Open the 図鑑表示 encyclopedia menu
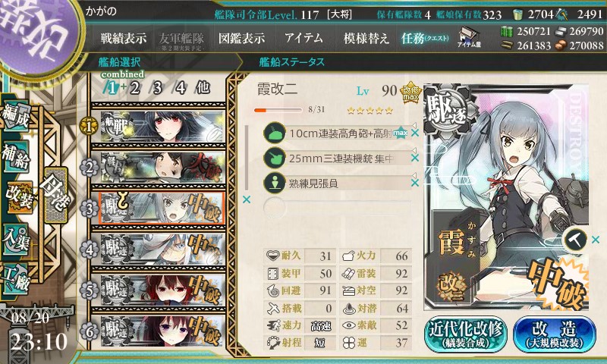 click(241, 38)
